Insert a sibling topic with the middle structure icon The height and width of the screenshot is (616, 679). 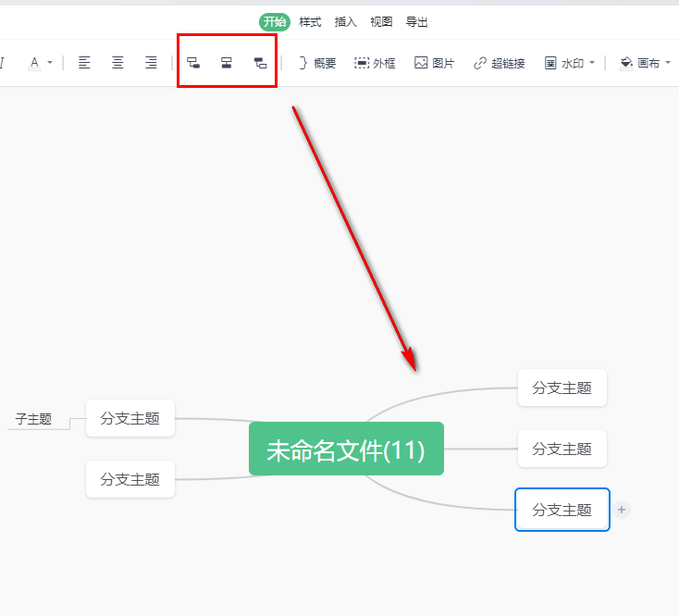pos(226,63)
